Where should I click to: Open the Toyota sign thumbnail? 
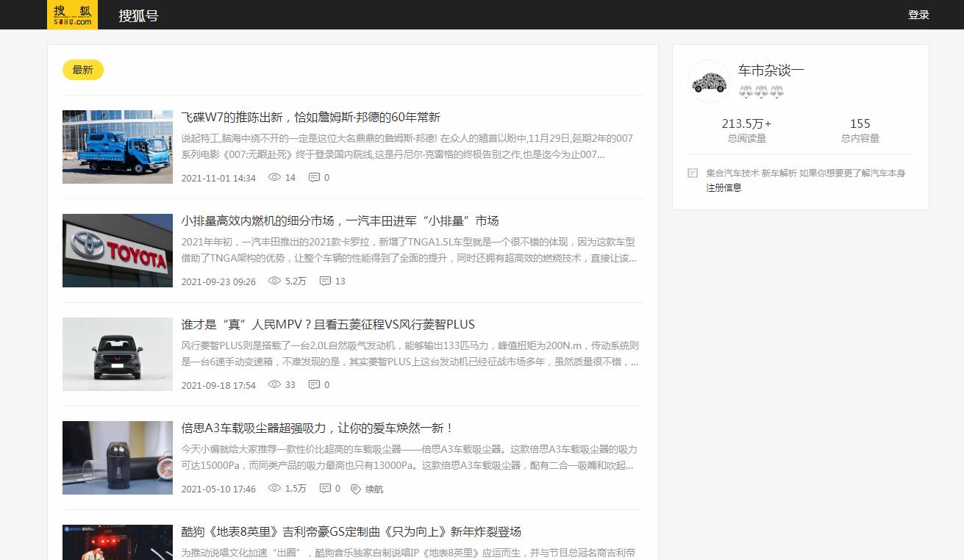click(118, 251)
